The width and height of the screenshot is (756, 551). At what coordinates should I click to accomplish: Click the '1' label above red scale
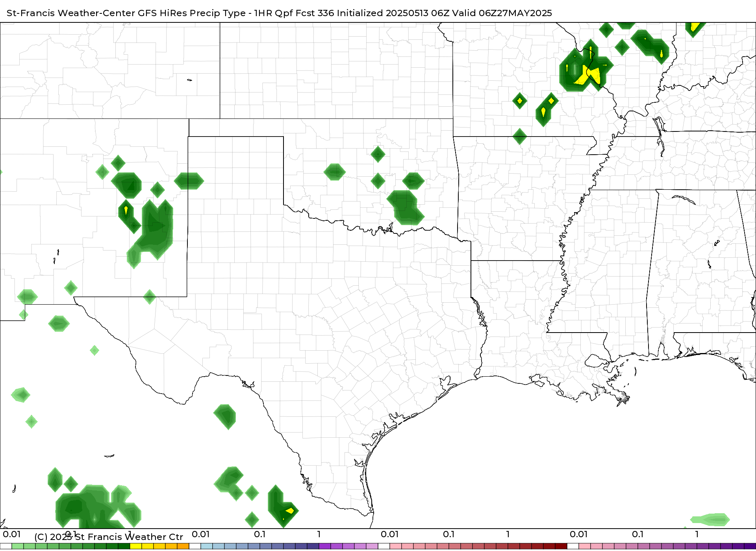click(x=508, y=534)
